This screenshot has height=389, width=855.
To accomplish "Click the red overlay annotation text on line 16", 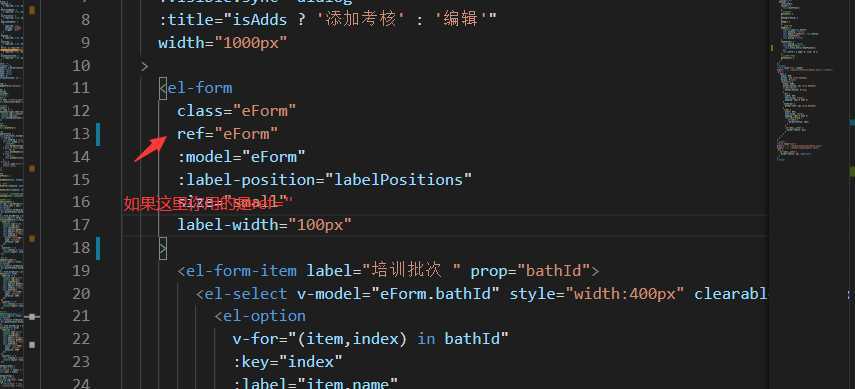I will click(x=204, y=203).
